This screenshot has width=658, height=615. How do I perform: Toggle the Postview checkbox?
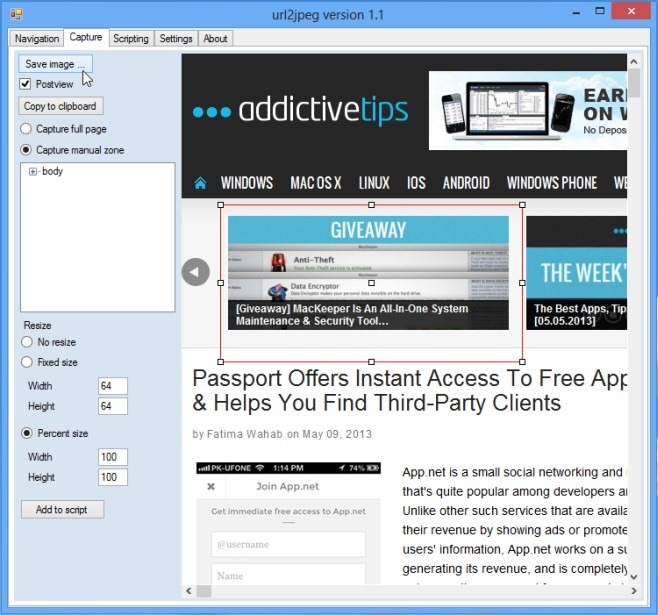point(25,84)
